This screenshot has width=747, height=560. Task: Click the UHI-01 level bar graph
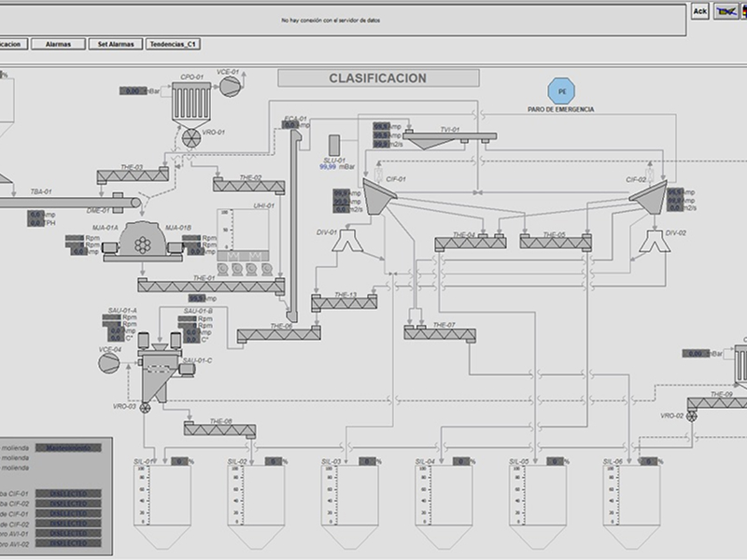click(224, 233)
